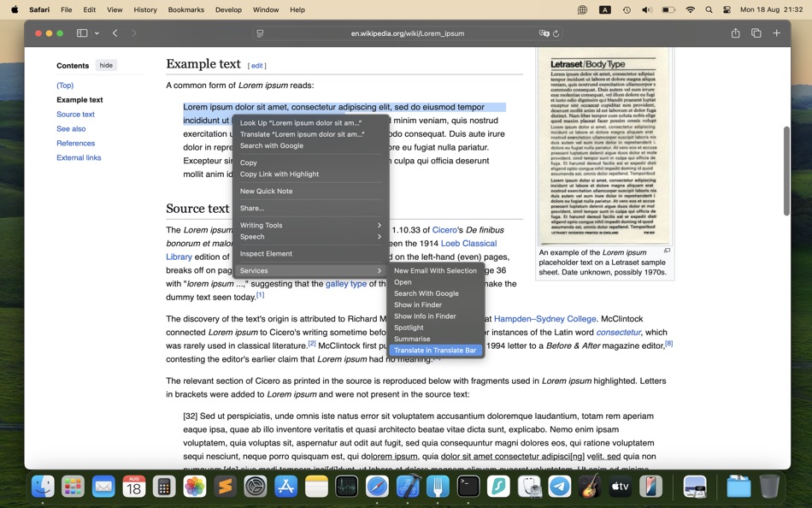Select Show Info in Finder
This screenshot has height=508, width=812.
click(436, 316)
